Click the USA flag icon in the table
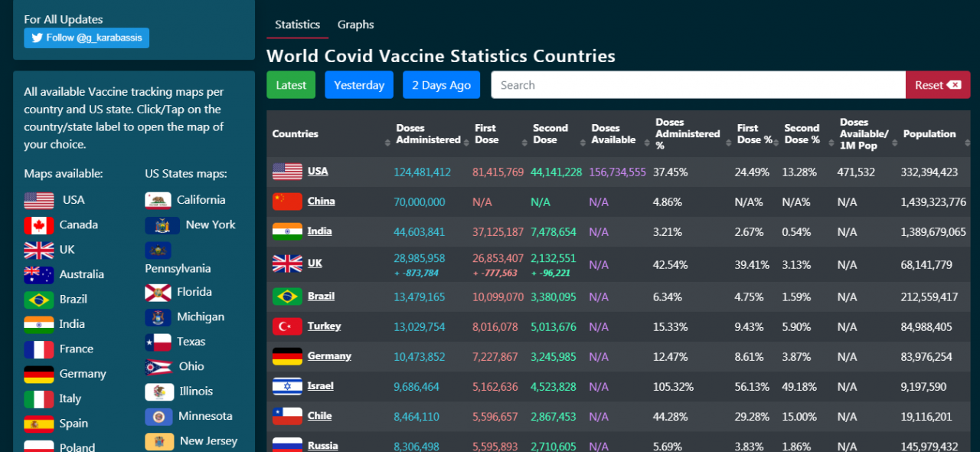Image resolution: width=980 pixels, height=452 pixels. coord(287,172)
